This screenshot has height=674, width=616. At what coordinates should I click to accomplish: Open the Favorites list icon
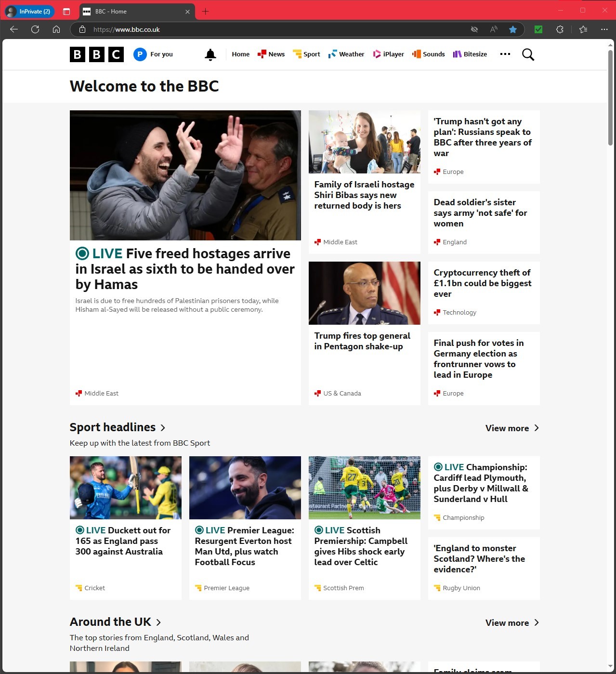tap(583, 29)
